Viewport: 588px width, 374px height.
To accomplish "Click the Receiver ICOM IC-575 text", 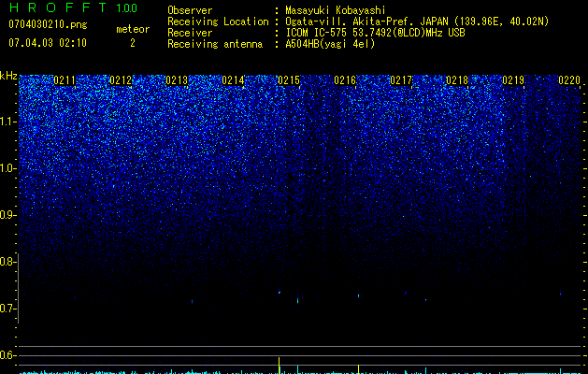I will 375,33.
